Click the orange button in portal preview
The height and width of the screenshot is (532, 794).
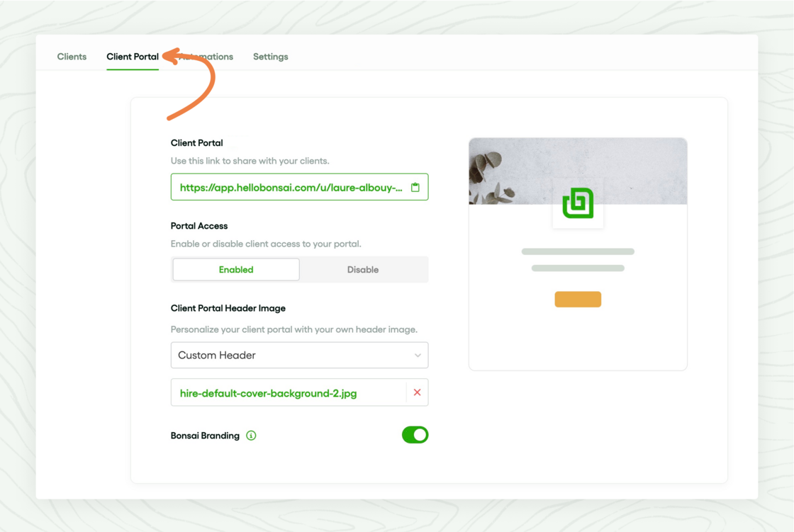click(x=578, y=299)
